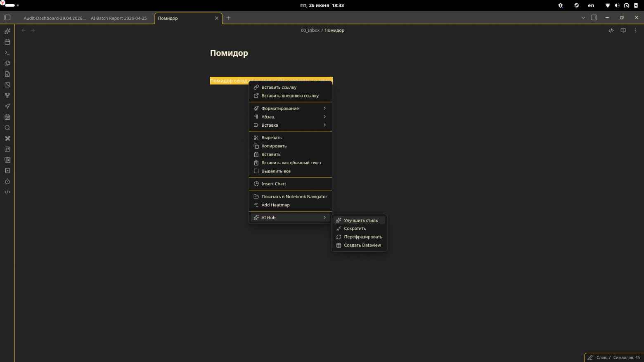
Task: Navigate back with the left arrow
Action: point(24,31)
